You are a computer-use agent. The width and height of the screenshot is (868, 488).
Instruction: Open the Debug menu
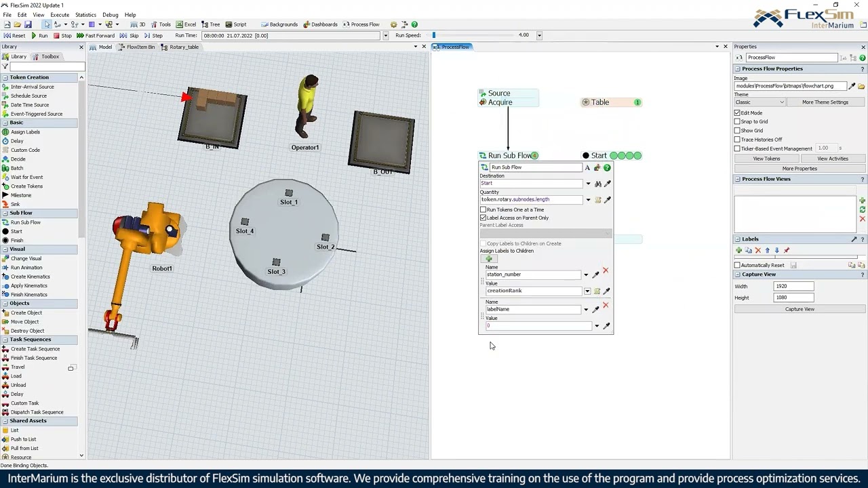tap(110, 15)
